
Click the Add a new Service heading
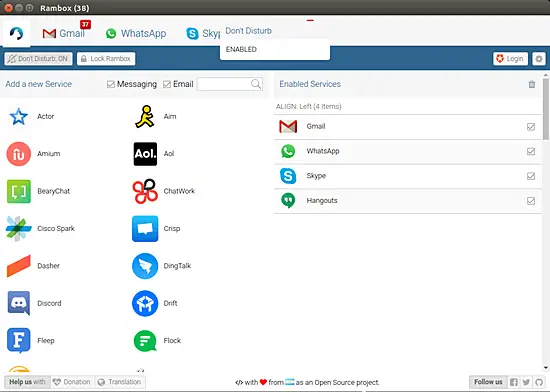38,84
